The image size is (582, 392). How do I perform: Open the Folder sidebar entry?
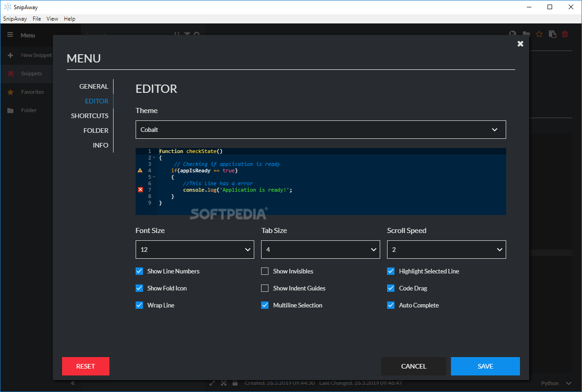click(27, 110)
